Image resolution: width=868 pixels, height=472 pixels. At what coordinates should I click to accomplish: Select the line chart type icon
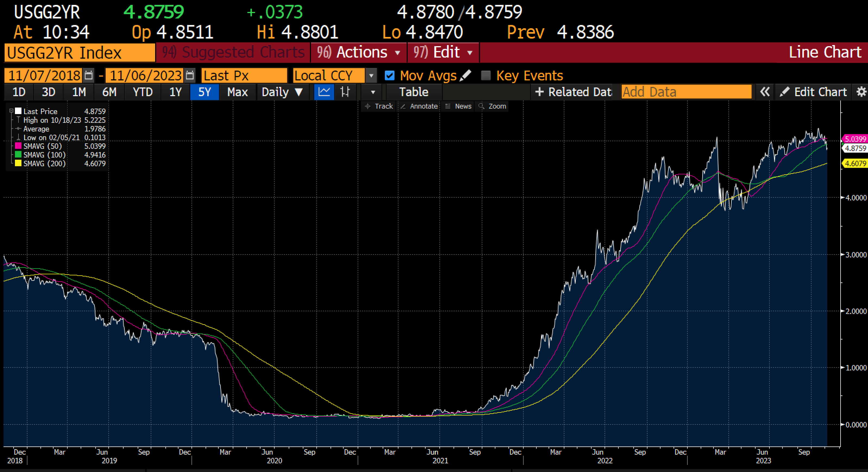pyautogui.click(x=324, y=92)
